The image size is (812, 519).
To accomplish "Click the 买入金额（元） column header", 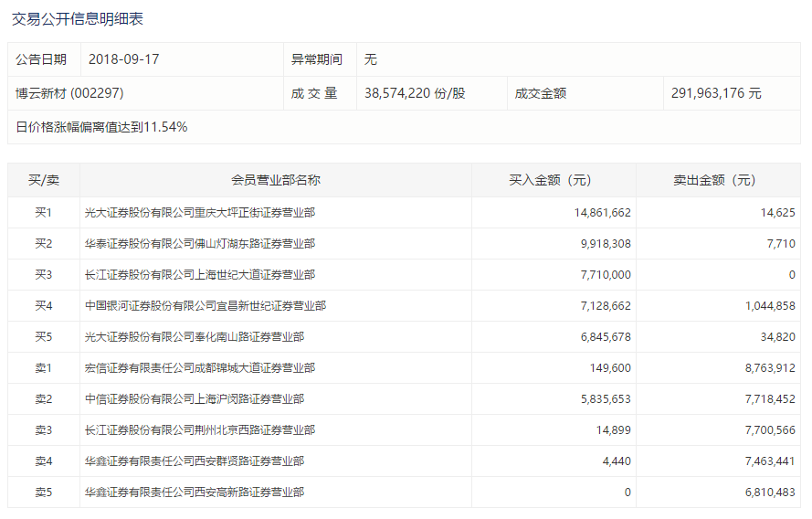I will pyautogui.click(x=554, y=180).
